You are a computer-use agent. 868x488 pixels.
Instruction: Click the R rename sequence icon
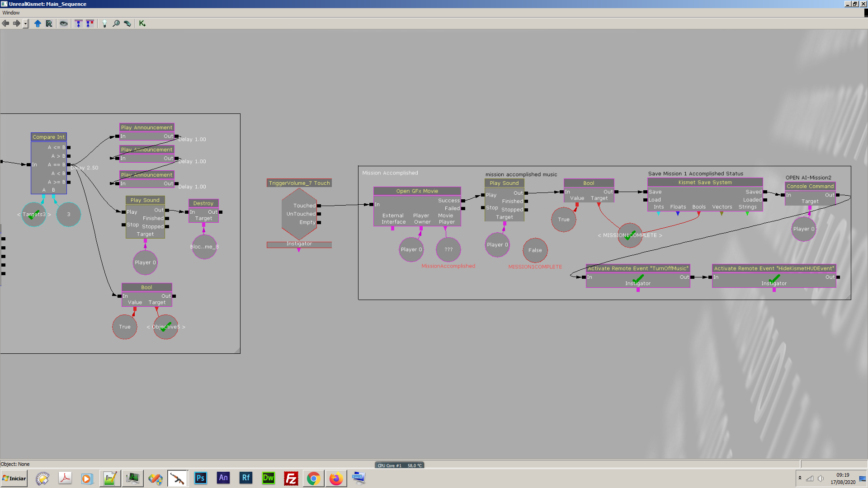point(49,23)
